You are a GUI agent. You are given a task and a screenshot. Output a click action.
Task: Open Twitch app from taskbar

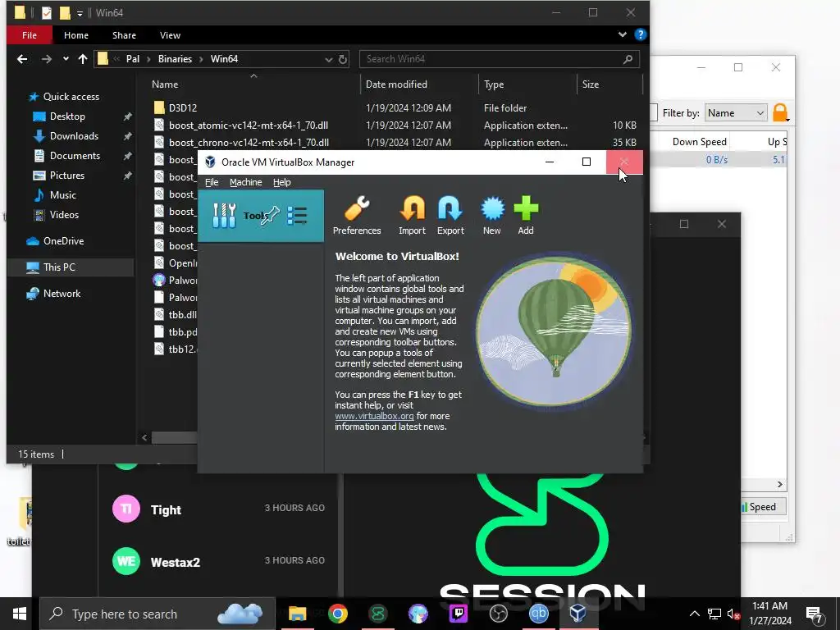coord(458,614)
